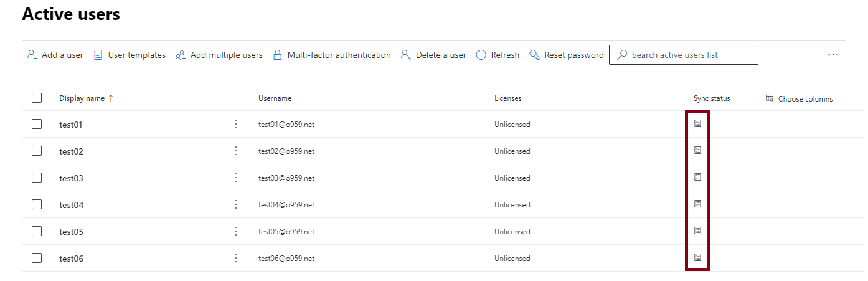Click Add multiple users
Viewport: 868px width, 281px height.
point(219,55)
